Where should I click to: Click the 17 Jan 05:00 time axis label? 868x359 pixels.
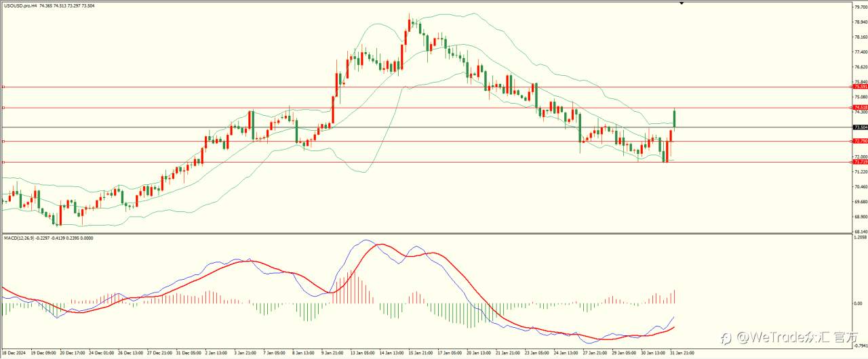(x=449, y=353)
